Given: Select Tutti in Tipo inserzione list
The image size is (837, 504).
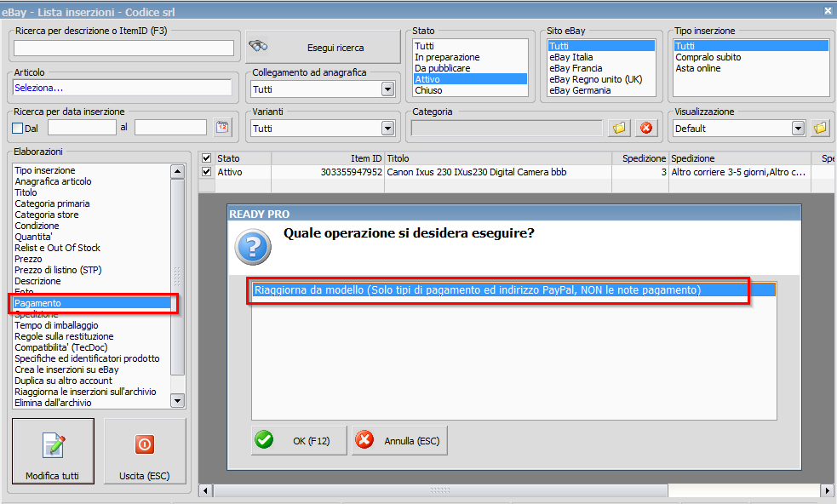Looking at the screenshot, I should [751, 46].
